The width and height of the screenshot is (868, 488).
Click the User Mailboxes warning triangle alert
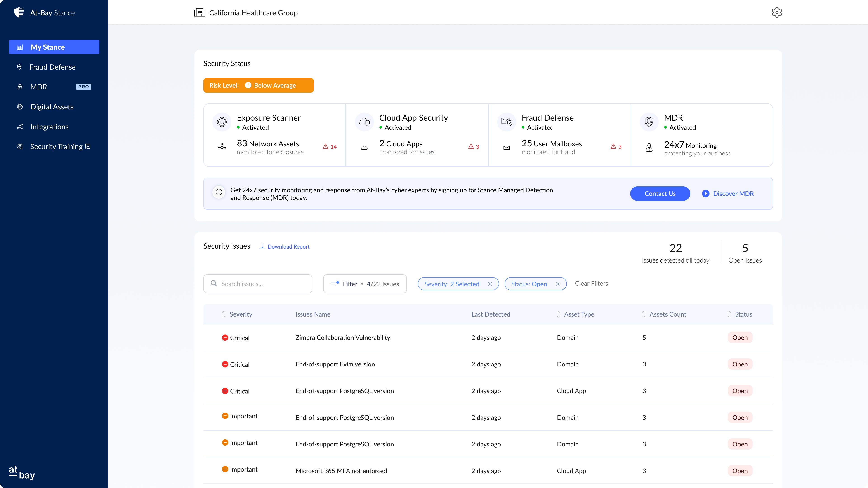[613, 146]
